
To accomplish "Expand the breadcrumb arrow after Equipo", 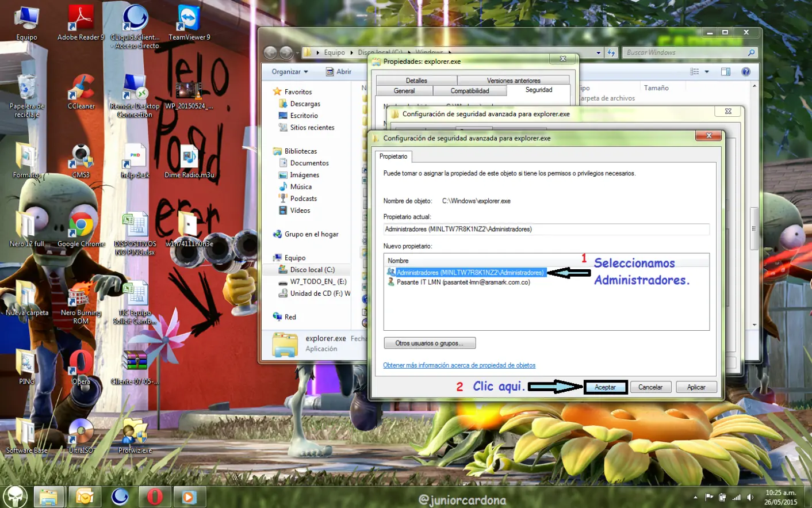I will click(x=351, y=52).
